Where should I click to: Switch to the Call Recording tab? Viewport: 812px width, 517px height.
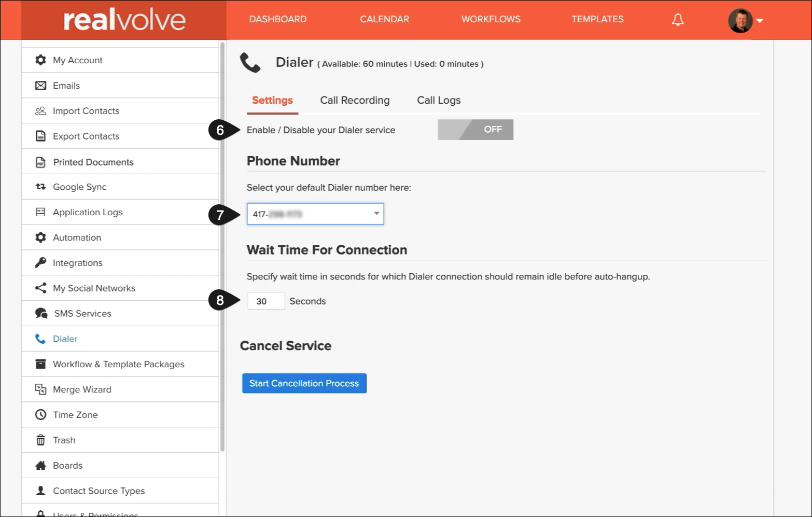click(x=355, y=101)
